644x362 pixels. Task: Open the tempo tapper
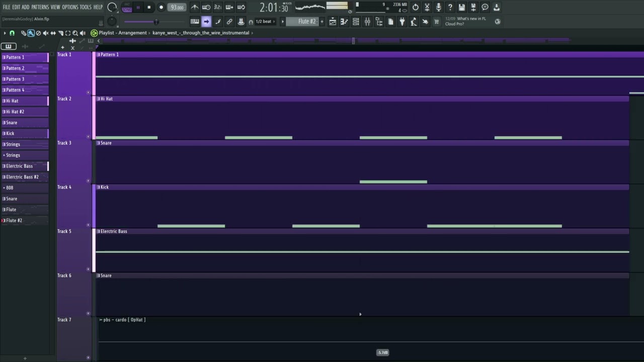pos(414,22)
